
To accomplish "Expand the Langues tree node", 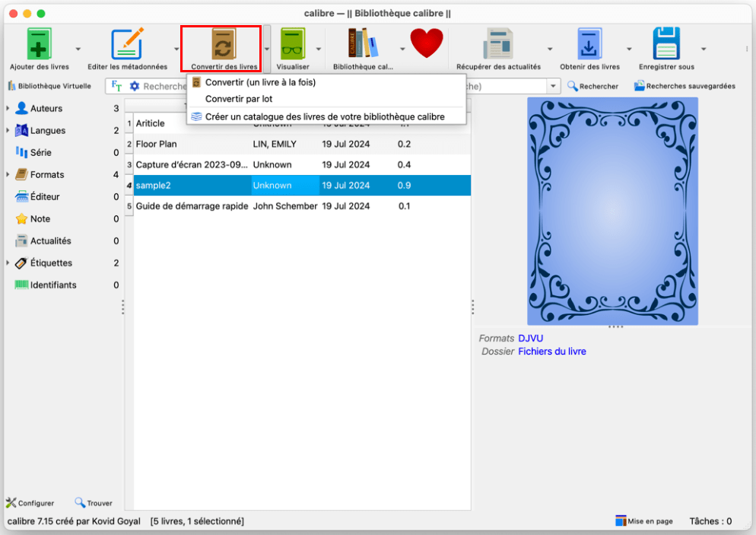I will click(x=8, y=130).
